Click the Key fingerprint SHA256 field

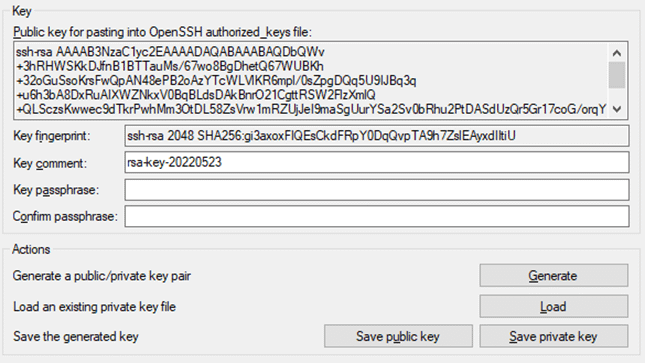pyautogui.click(x=377, y=136)
